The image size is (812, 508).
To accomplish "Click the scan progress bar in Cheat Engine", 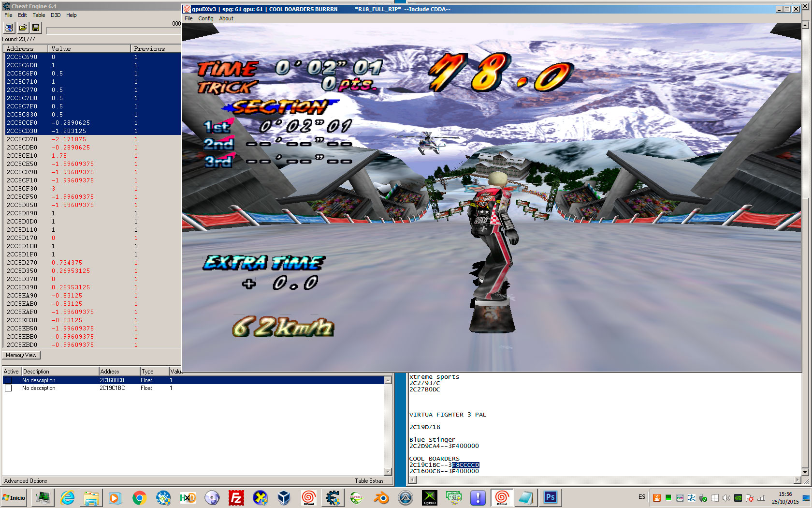I will tap(114, 30).
